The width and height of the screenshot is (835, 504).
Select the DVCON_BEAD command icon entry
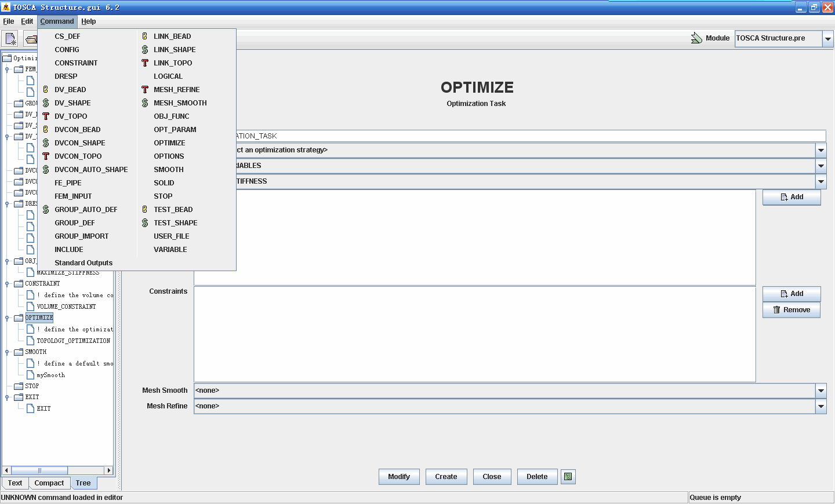click(77, 130)
